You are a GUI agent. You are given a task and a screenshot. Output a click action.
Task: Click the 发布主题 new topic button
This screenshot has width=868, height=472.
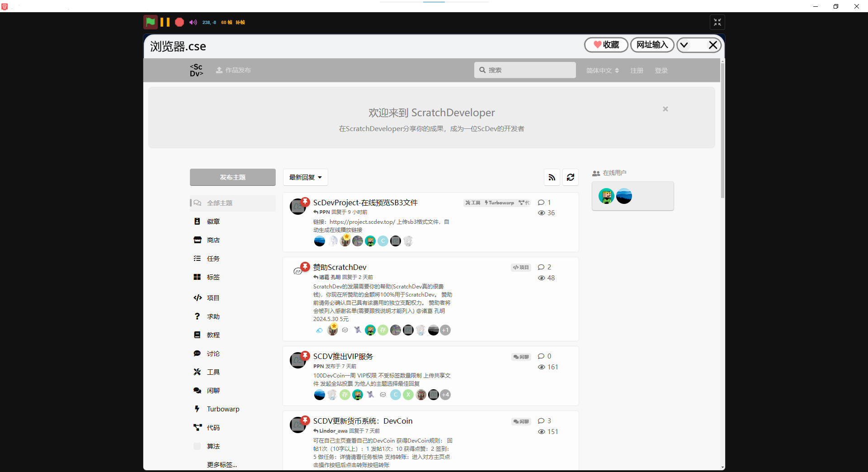pos(233,177)
